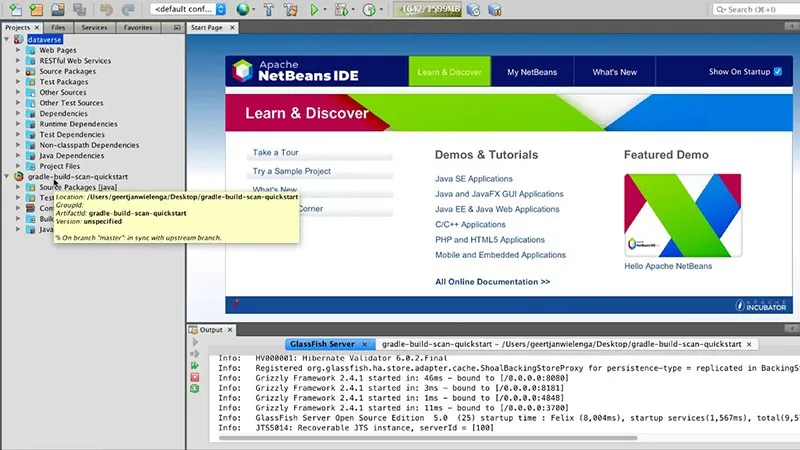The width and height of the screenshot is (800, 450).
Task: Click the Take a Tour link
Action: pyautogui.click(x=276, y=152)
